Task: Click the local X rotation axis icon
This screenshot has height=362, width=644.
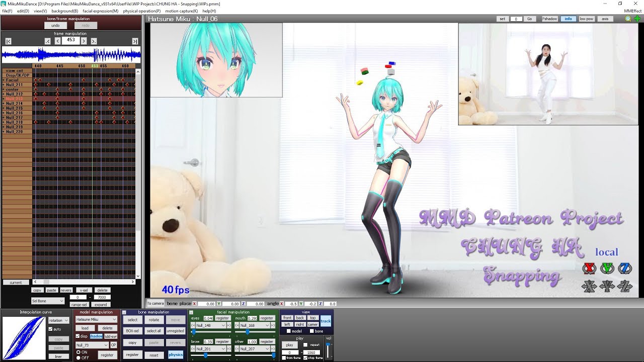Action: click(589, 268)
